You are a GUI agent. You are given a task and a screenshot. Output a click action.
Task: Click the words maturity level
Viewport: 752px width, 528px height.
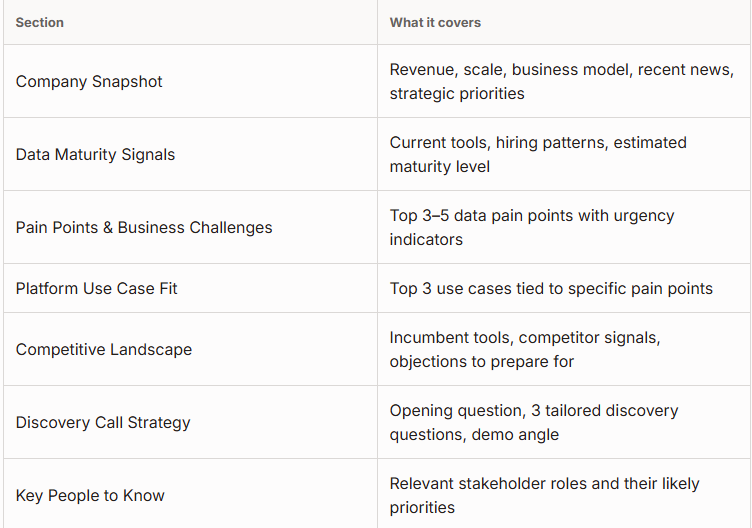pos(440,166)
